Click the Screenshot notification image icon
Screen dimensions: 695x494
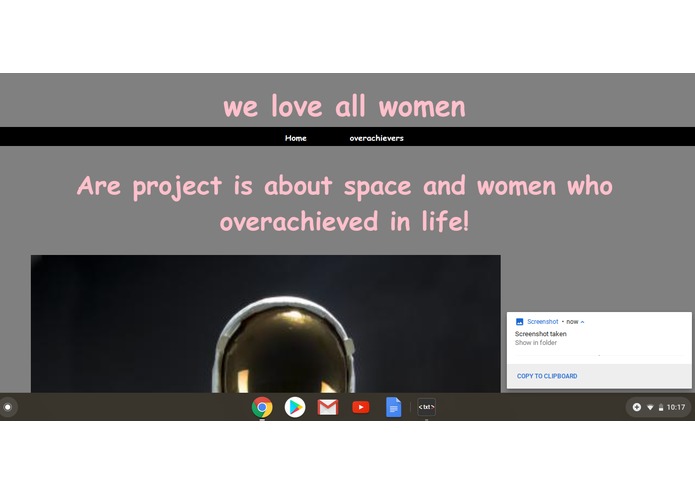(519, 322)
